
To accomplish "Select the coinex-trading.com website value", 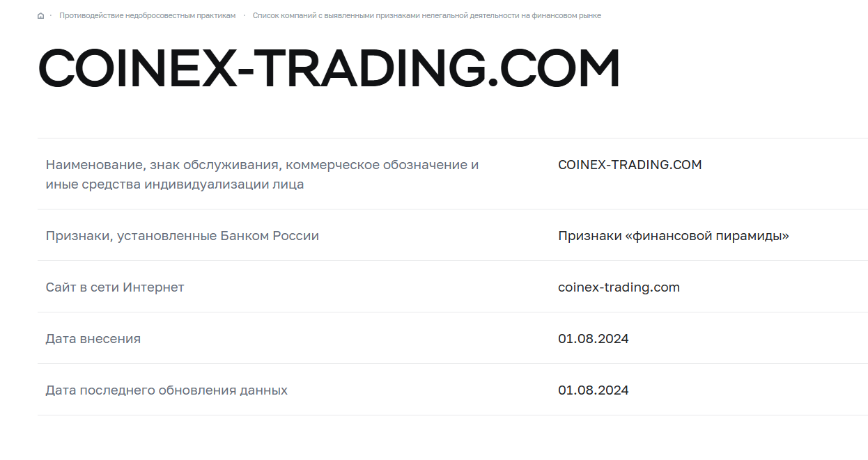I will 619,287.
